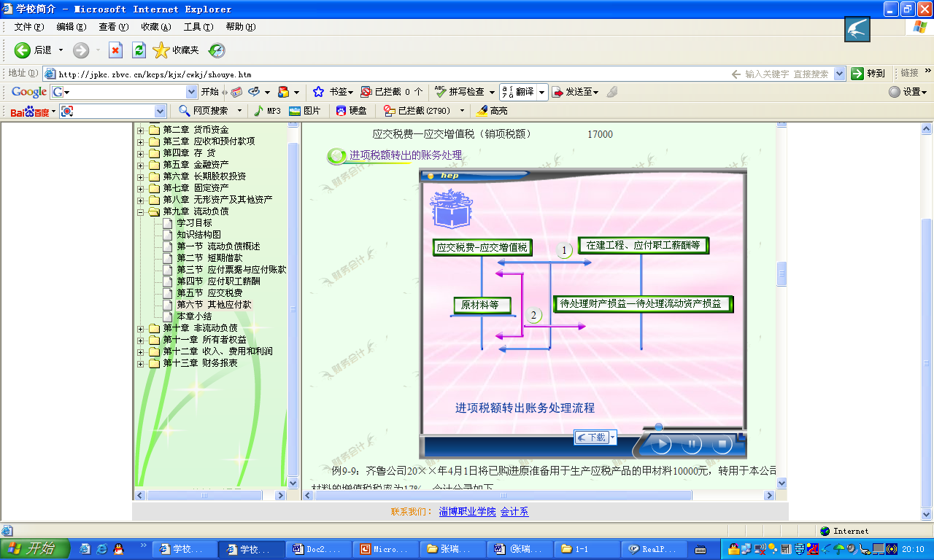Expand the 第三章 应收和预付款项 chapter
This screenshot has height=560, width=934.
140,141
